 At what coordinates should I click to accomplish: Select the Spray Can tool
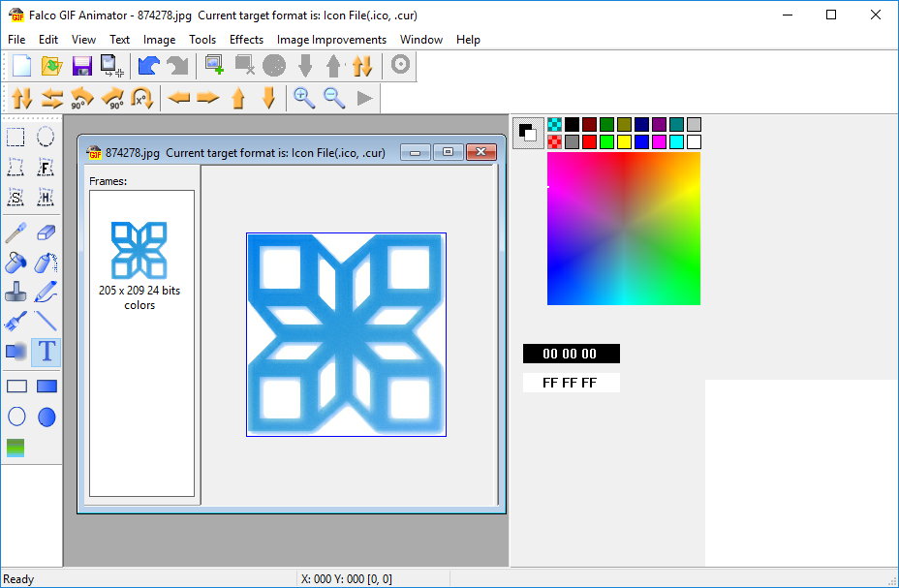tap(46, 263)
